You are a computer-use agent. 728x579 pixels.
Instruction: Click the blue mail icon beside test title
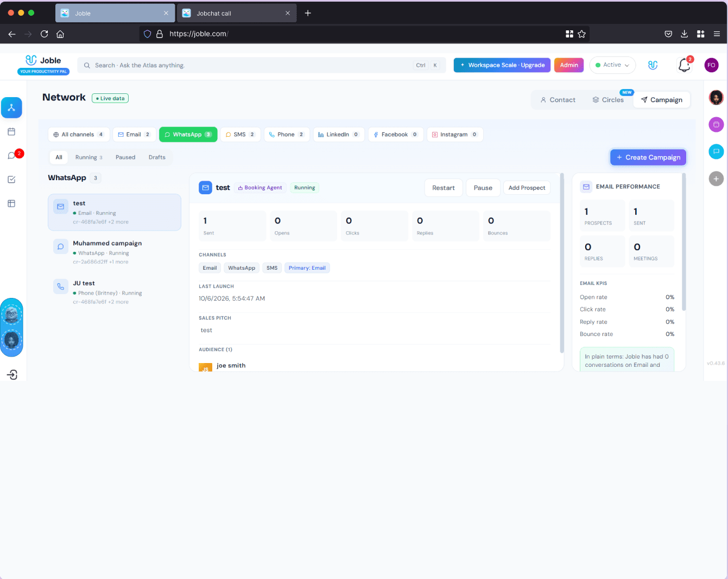205,188
